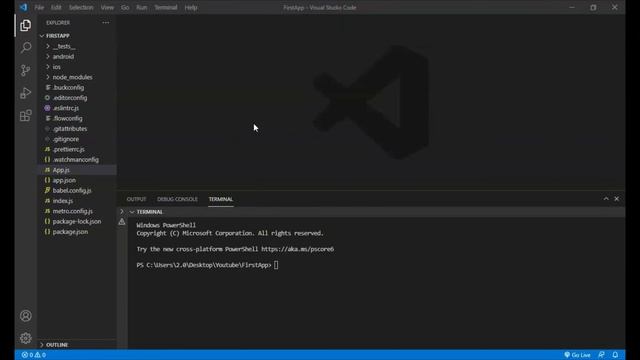Expand the OUTLINE section
This screenshot has width=640, height=360.
(x=77, y=345)
